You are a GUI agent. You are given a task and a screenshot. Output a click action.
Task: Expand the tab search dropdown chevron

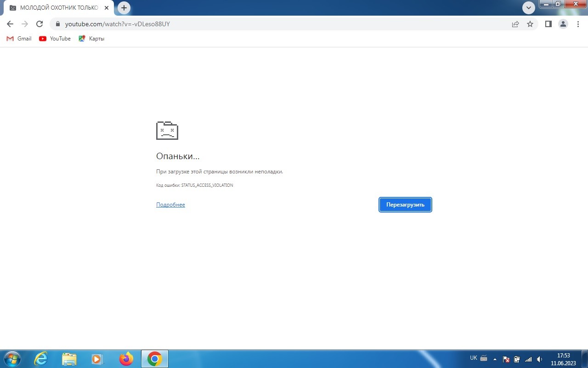click(x=529, y=8)
